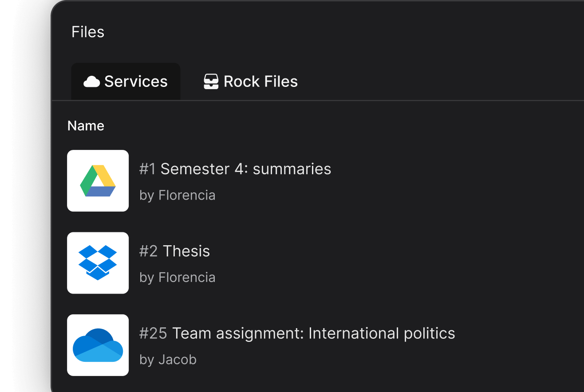Select the Services tab
Screen dimensions: 584x392
(126, 81)
